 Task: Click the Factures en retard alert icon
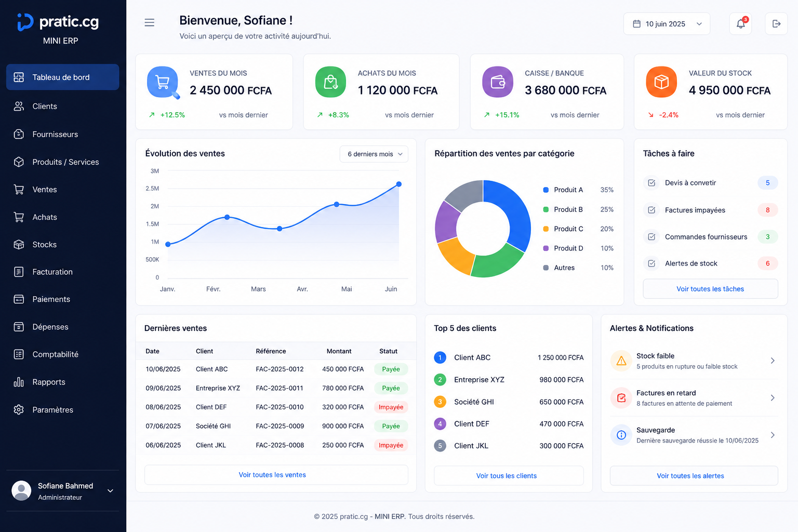(621, 398)
